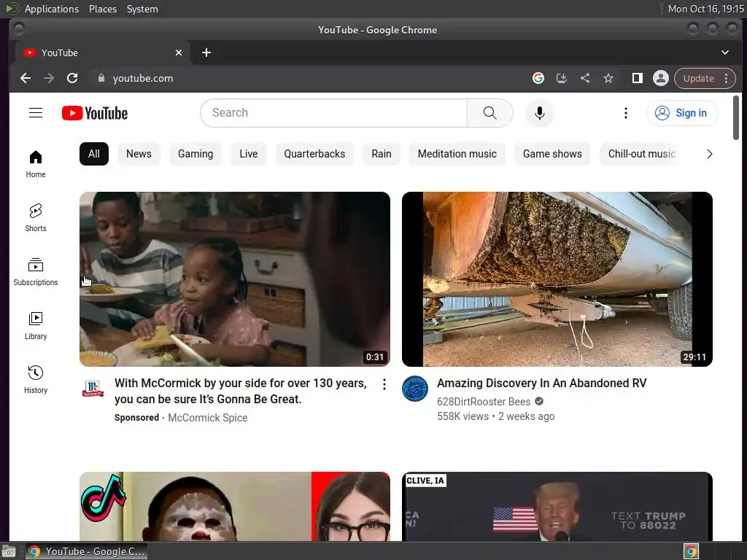Click McCormick Spice channel avatar
The width and height of the screenshot is (747, 560).
(93, 389)
